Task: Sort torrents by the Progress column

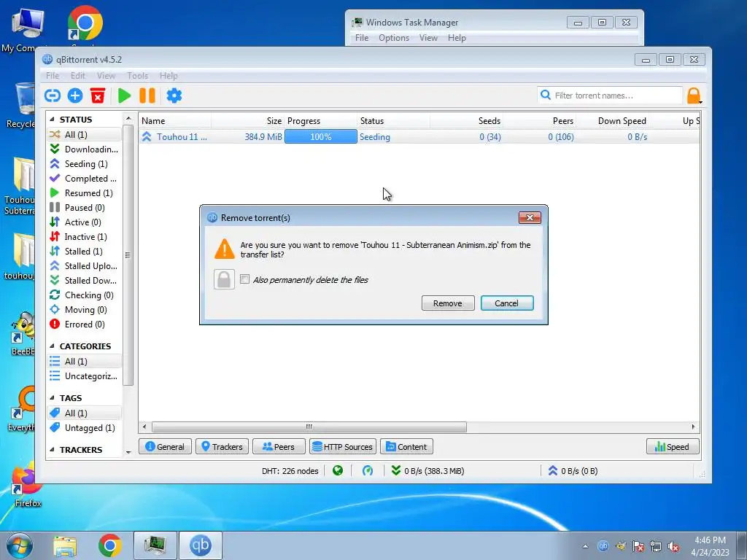Action: [321, 121]
